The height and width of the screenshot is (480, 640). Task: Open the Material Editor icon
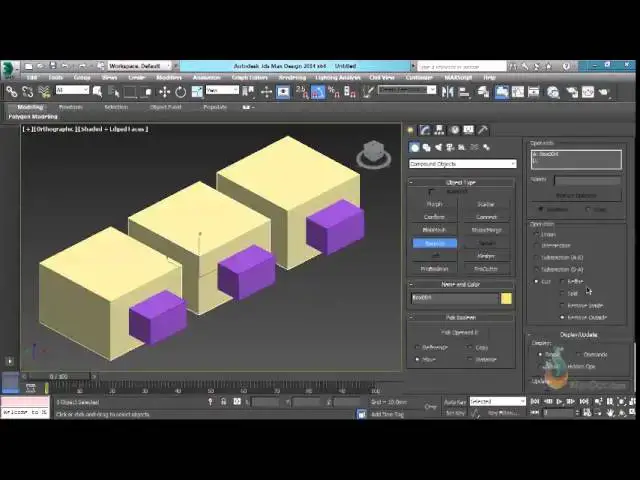click(553, 92)
